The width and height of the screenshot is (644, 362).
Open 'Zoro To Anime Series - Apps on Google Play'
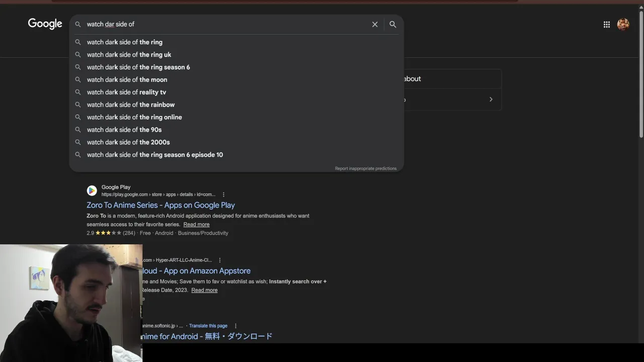pos(160,205)
